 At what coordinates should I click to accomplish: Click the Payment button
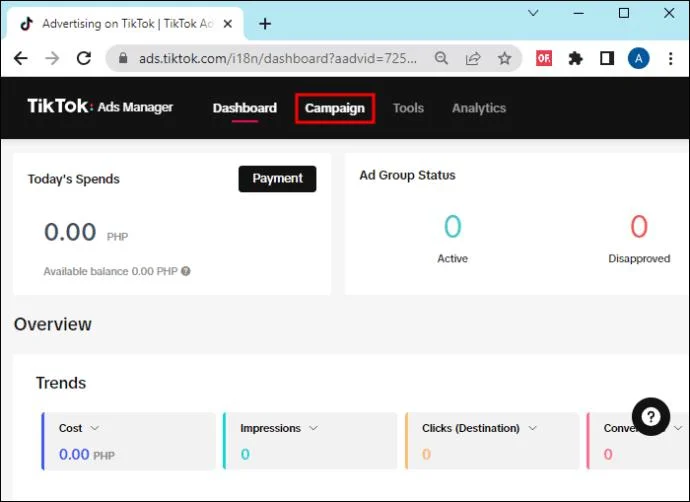277,179
